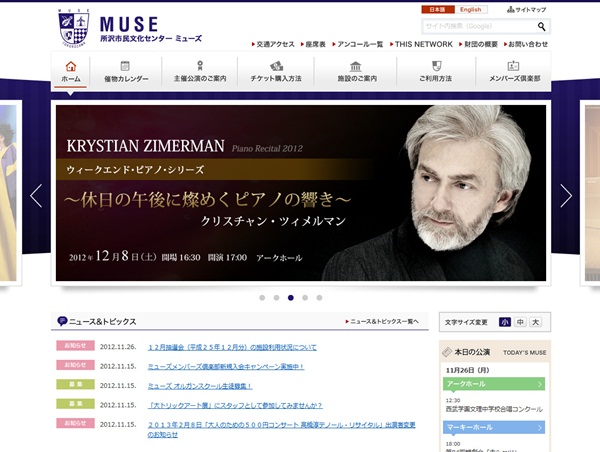Open the 大トリックアート展 staff link

pyautogui.click(x=235, y=405)
